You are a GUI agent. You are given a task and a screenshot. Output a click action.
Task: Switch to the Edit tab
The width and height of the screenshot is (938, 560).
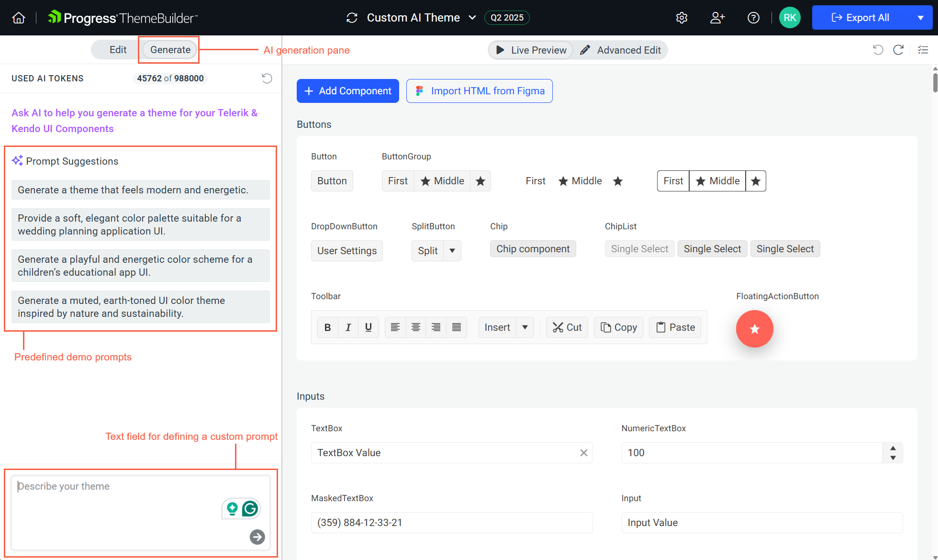coord(118,50)
